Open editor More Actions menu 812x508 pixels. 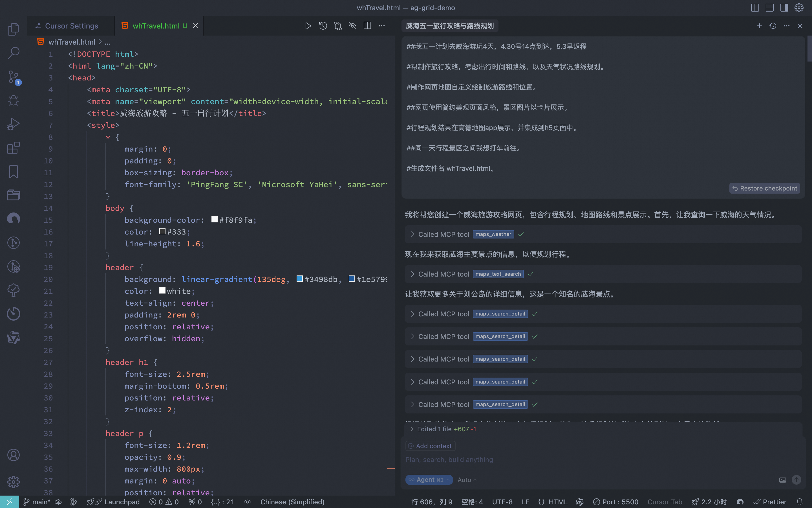(382, 26)
